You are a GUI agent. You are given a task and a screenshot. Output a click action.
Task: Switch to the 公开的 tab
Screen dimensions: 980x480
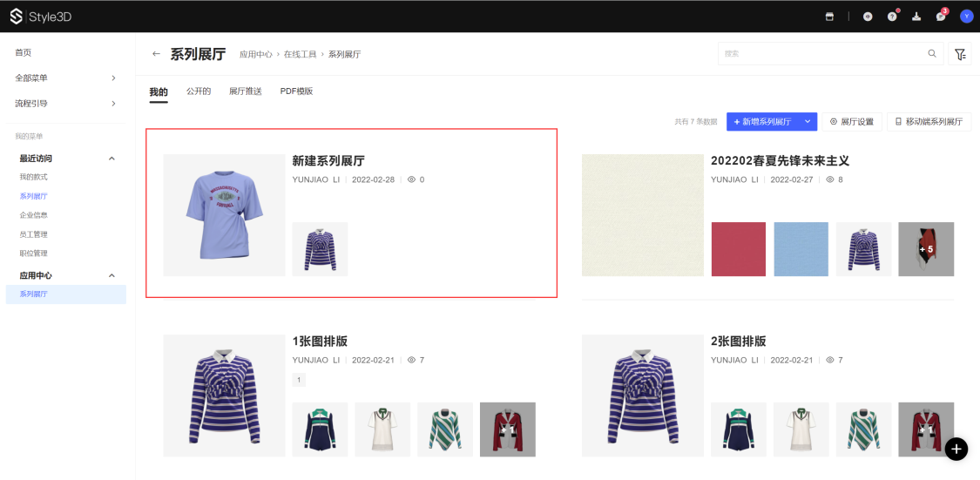(199, 91)
